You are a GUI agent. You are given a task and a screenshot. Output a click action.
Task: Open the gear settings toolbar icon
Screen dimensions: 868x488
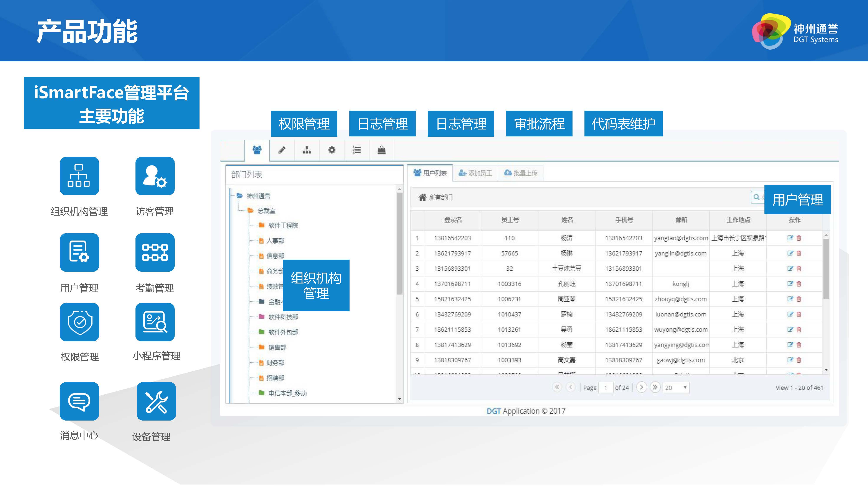click(332, 150)
